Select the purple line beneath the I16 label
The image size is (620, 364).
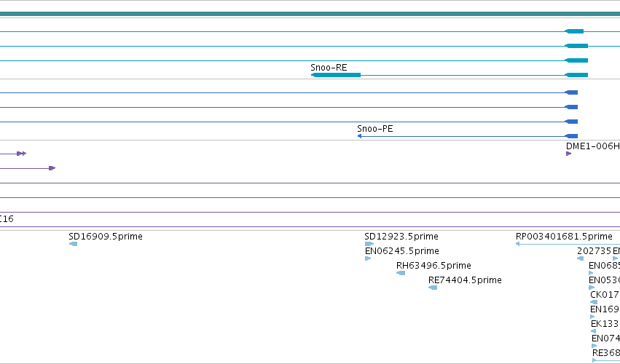[310, 227]
